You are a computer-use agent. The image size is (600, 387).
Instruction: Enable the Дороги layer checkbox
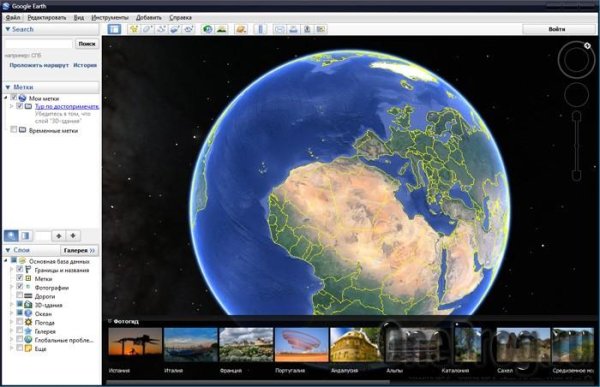pyautogui.click(x=20, y=296)
